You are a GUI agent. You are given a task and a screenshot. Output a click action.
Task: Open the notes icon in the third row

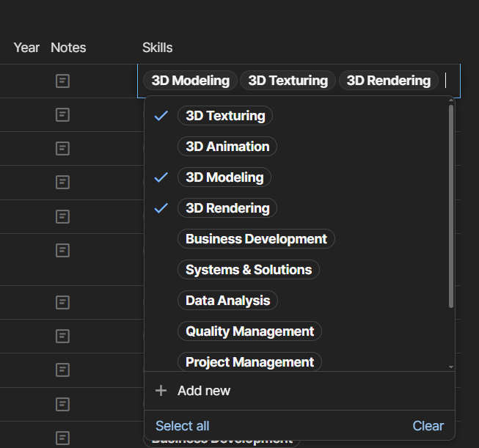63,148
